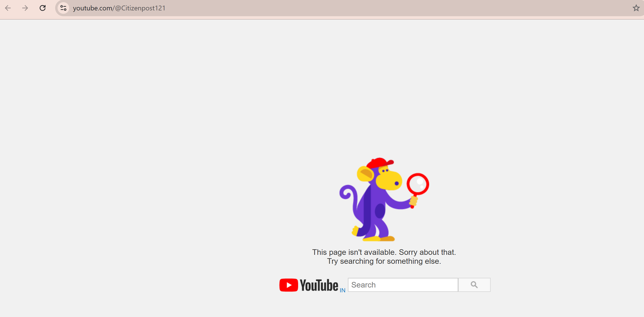This screenshot has width=644, height=317.
Task: Click "Try searching for something else" text
Action: point(384,261)
